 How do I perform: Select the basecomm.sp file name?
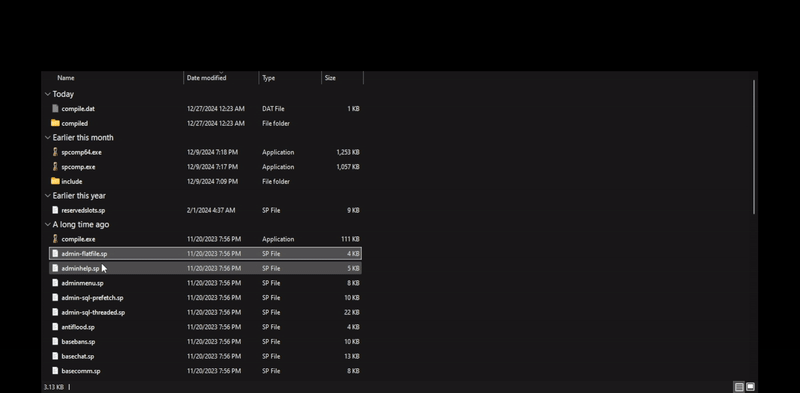click(x=81, y=371)
